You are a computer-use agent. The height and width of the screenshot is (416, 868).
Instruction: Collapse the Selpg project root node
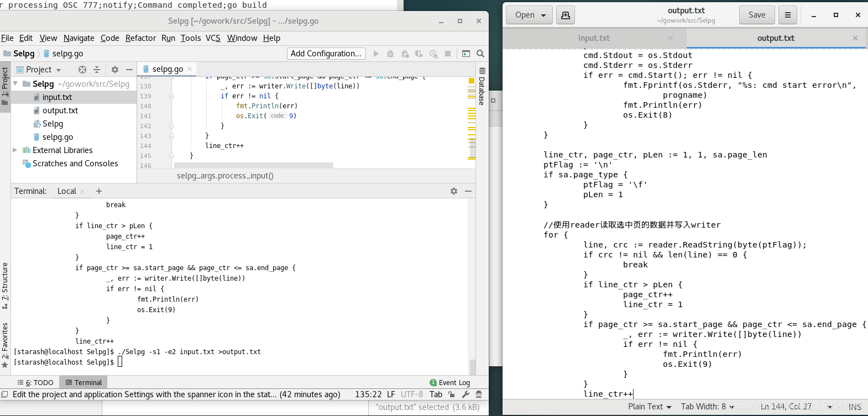click(15, 83)
